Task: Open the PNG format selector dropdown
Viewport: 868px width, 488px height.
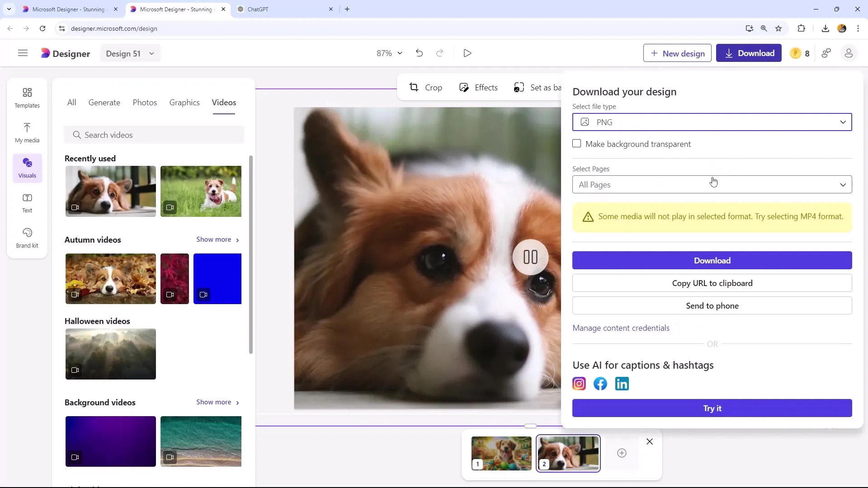Action: pyautogui.click(x=712, y=122)
